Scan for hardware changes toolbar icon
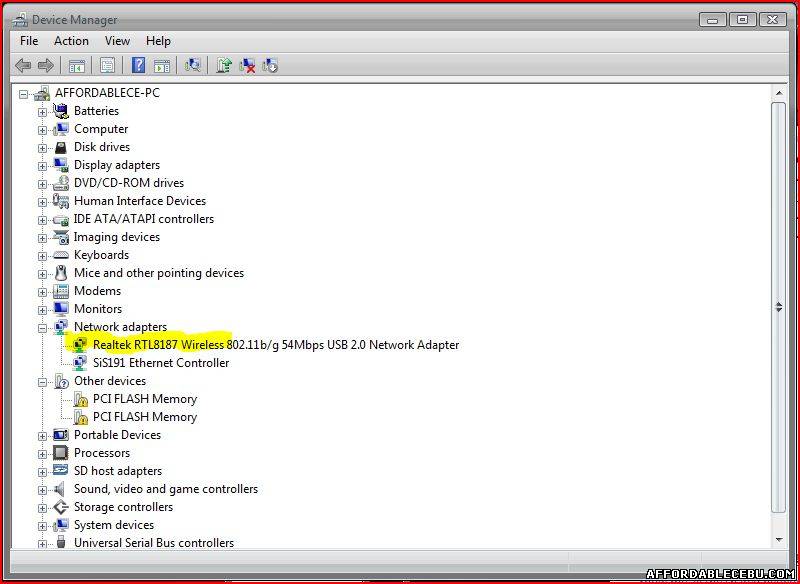This screenshot has width=800, height=584. (193, 65)
